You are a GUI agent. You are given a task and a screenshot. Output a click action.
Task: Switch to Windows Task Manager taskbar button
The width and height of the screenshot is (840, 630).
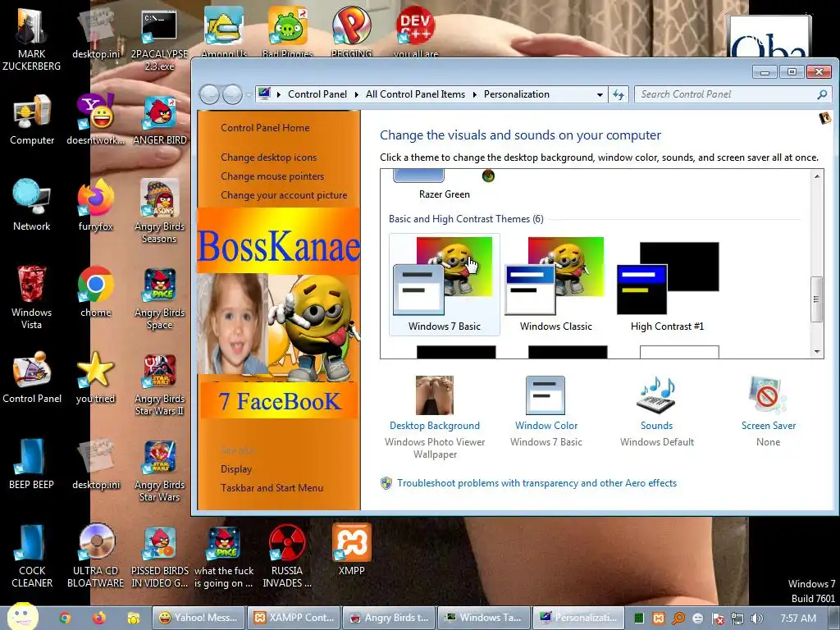point(484,618)
